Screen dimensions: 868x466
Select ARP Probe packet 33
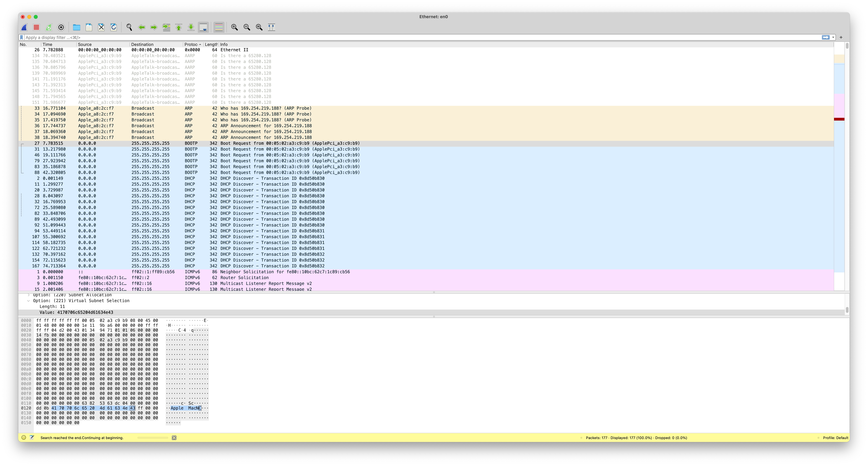[426, 108]
